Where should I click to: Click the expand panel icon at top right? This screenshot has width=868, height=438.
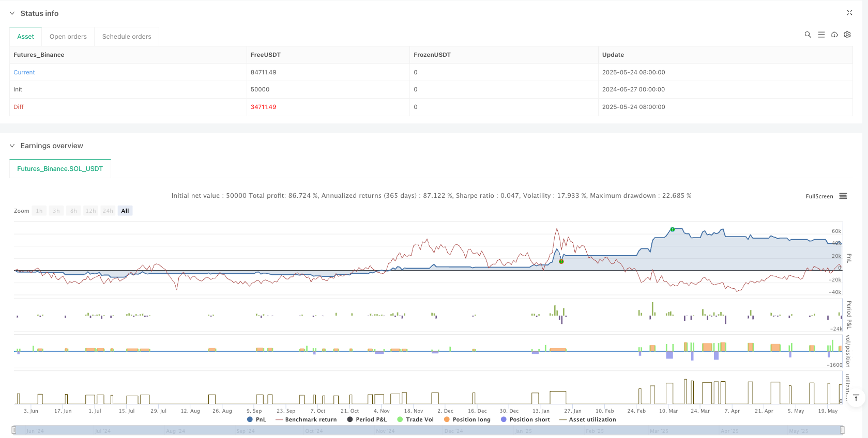tap(849, 13)
